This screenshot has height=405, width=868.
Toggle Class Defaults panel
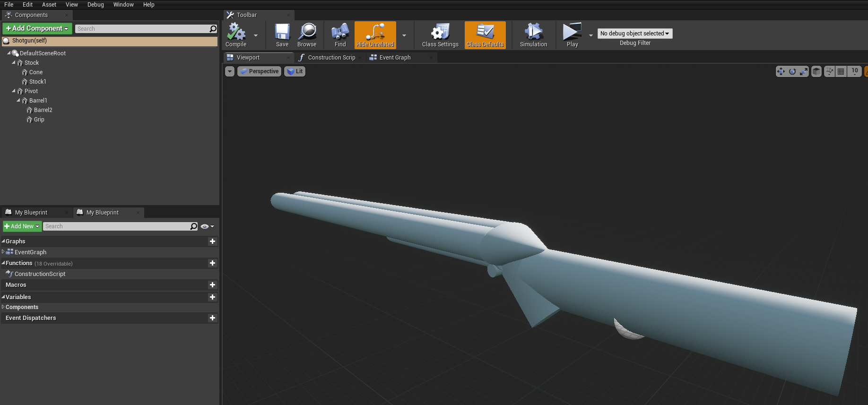[x=485, y=35]
